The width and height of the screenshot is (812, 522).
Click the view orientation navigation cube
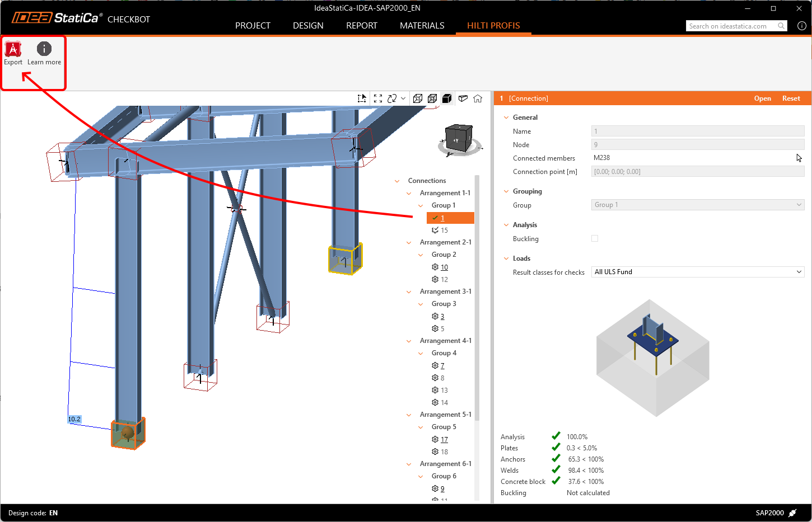point(459,139)
